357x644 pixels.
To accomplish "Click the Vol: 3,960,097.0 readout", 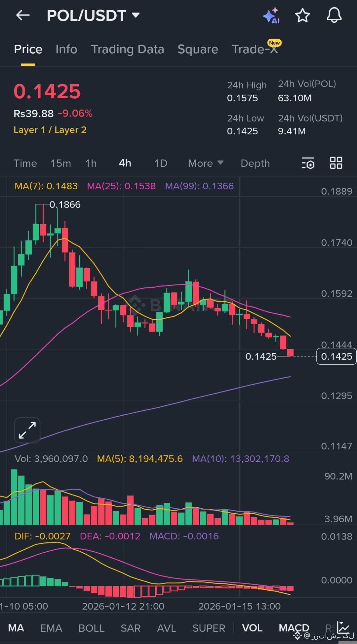I will 51,459.
